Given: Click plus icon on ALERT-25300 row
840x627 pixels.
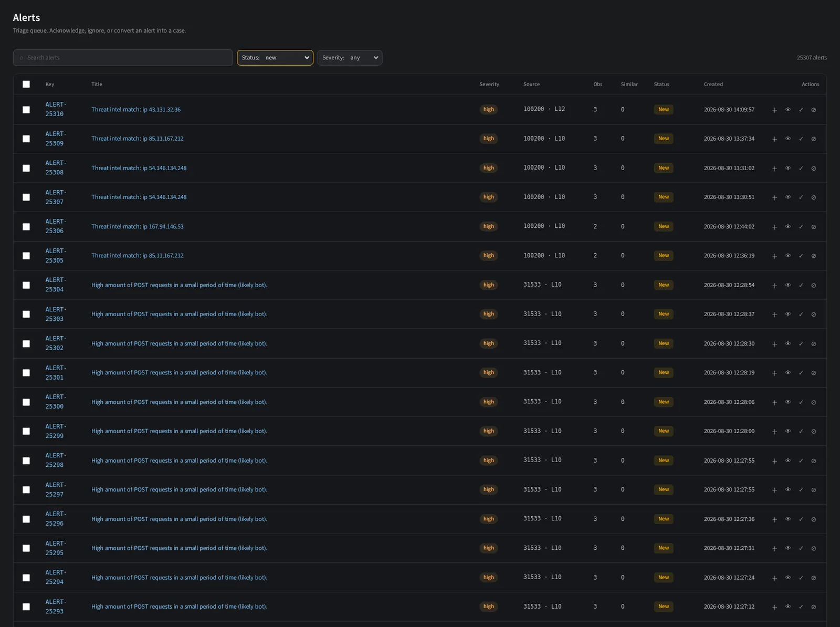Looking at the screenshot, I should coord(774,402).
